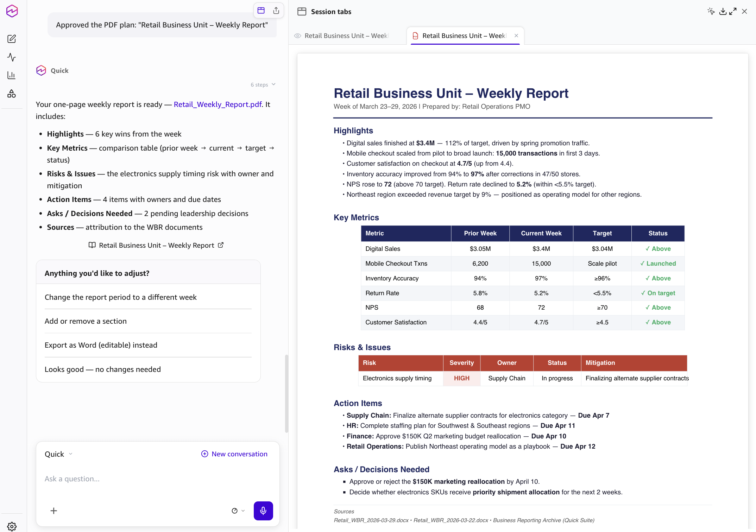Open the Retail_Weekly_Report.pdf link
This screenshot has width=756, height=532.
(218, 104)
